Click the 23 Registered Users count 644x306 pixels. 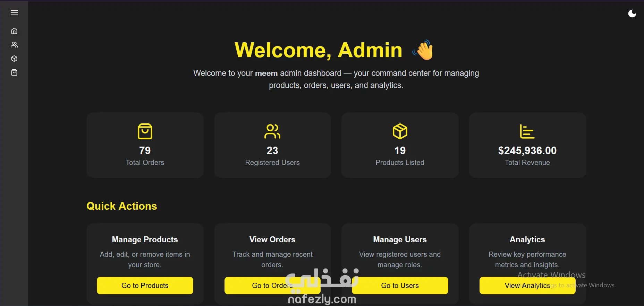[x=272, y=150]
